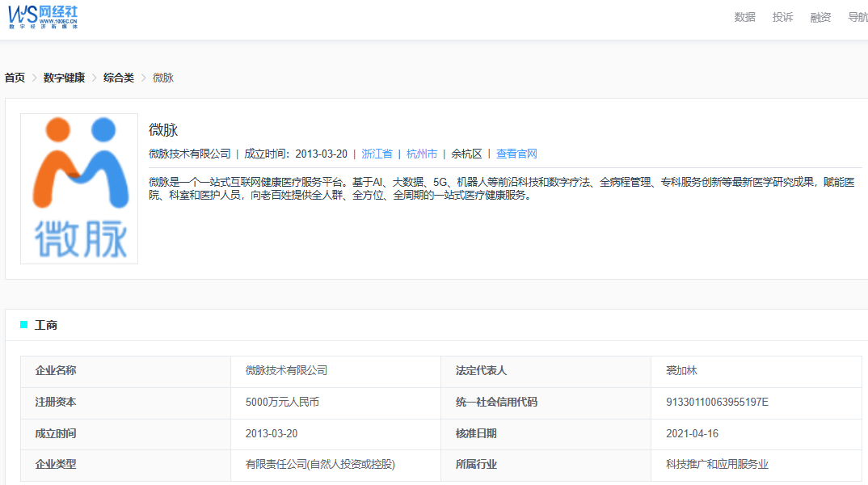Open the 数据 menu item
Image resolution: width=868 pixels, height=485 pixels.
point(744,17)
